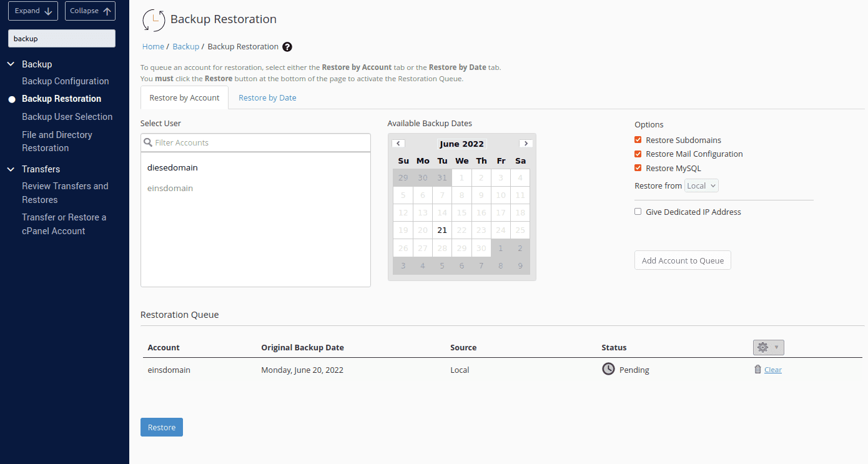Uncheck Restore Subdomains option
This screenshot has width=868, height=464.
point(638,140)
